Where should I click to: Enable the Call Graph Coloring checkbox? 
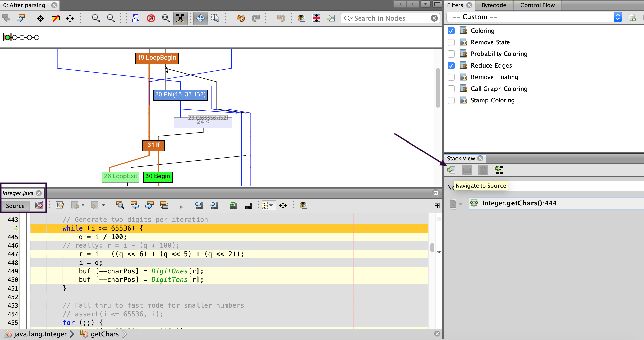[451, 89]
